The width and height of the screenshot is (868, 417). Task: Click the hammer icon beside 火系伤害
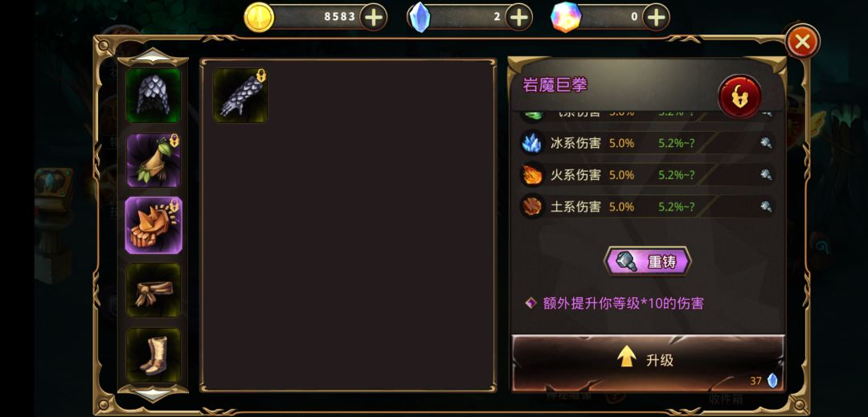click(766, 175)
